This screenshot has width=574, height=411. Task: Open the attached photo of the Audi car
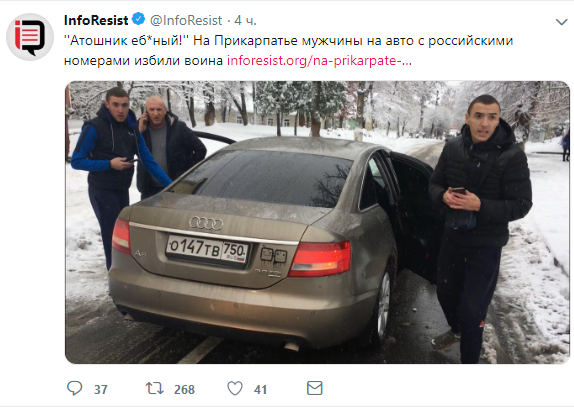(x=317, y=222)
